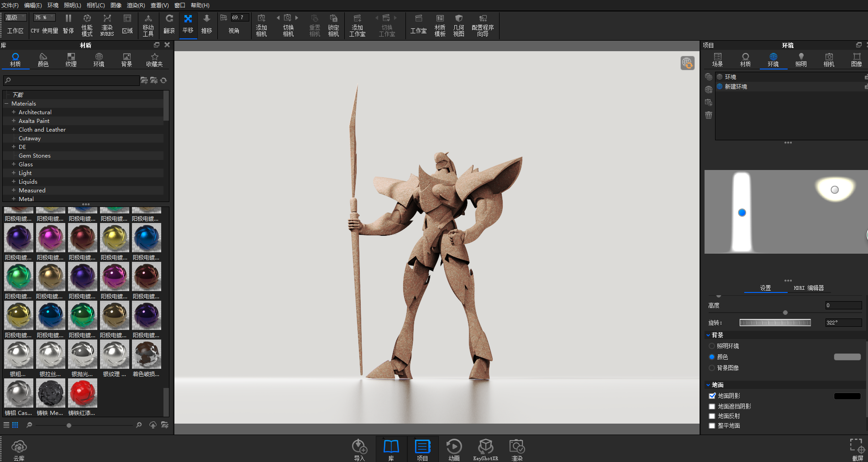The height and width of the screenshot is (462, 868).
Task: Launch the 配置程序向导
Action: [482, 26]
